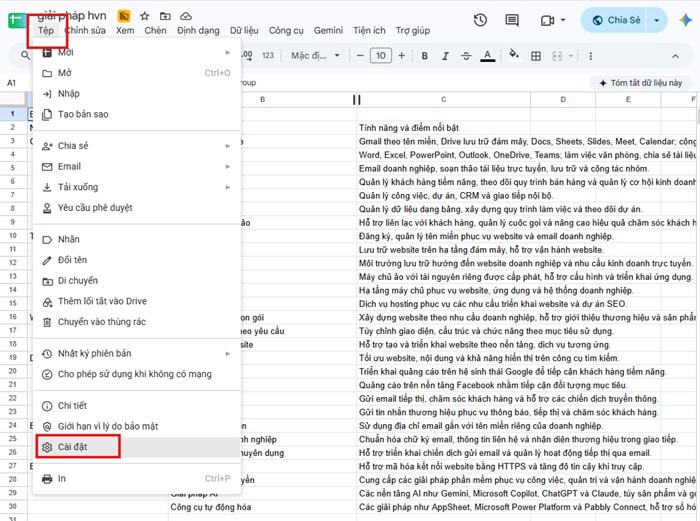Screen dimensions: 700x521
Task: Collapse the toolbar with the up chevron
Action: click(675, 56)
